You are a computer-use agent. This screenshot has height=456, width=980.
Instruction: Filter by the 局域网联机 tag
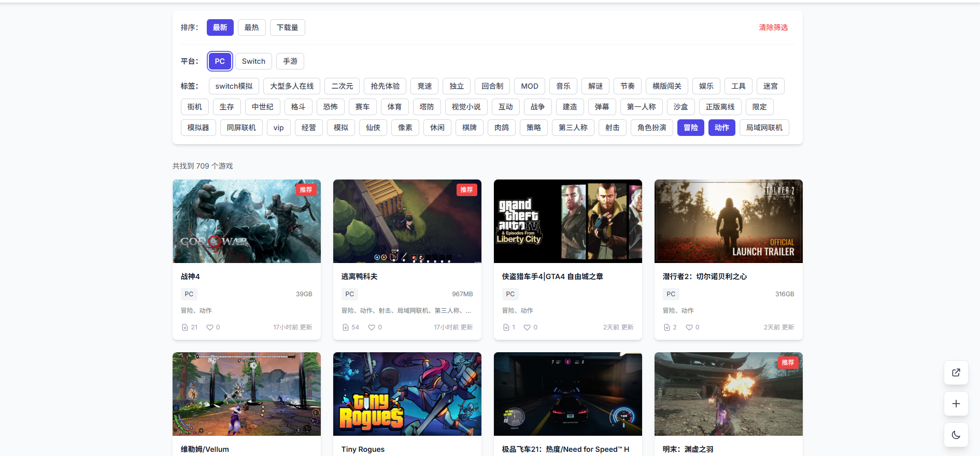click(x=764, y=128)
